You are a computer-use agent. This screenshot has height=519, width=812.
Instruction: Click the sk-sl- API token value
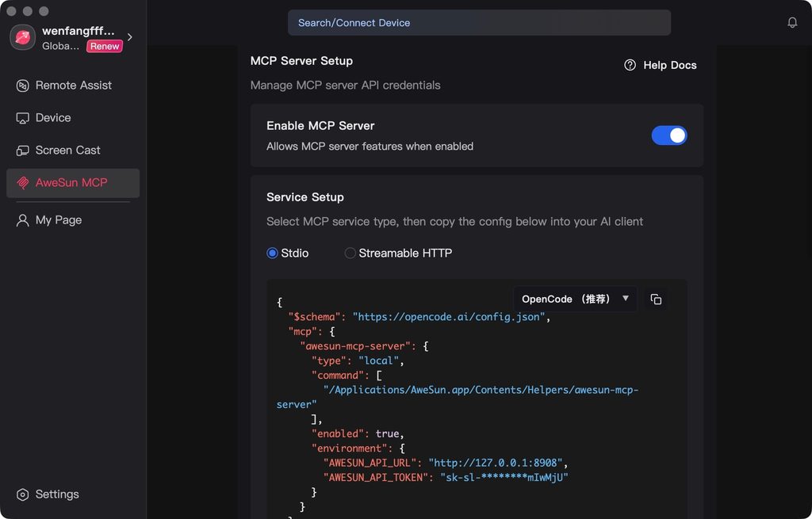tap(504, 478)
